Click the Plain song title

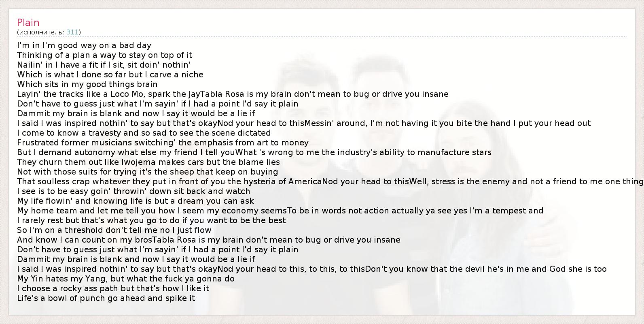coord(28,22)
